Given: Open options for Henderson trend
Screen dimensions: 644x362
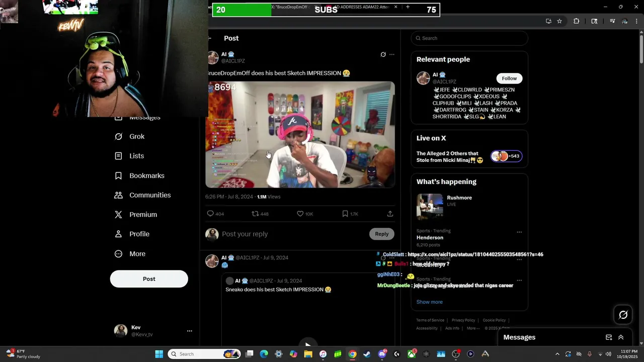Looking at the screenshot, I should pos(519,232).
